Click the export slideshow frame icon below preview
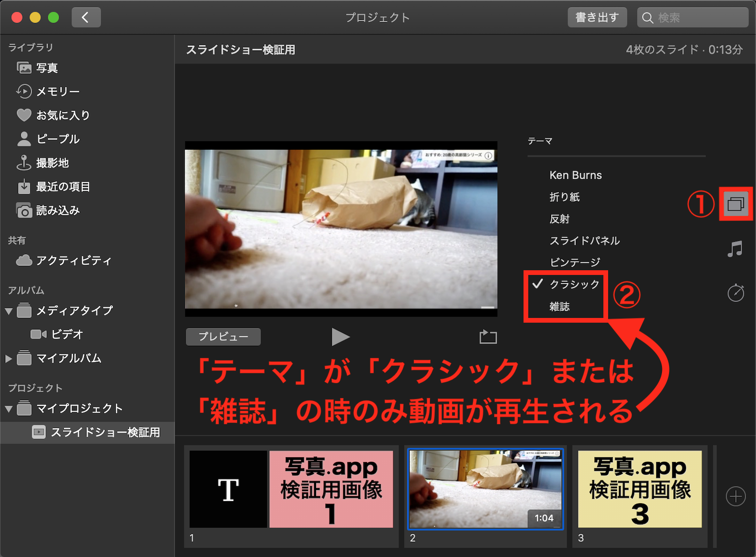Screen dimensions: 756x557 488,337
